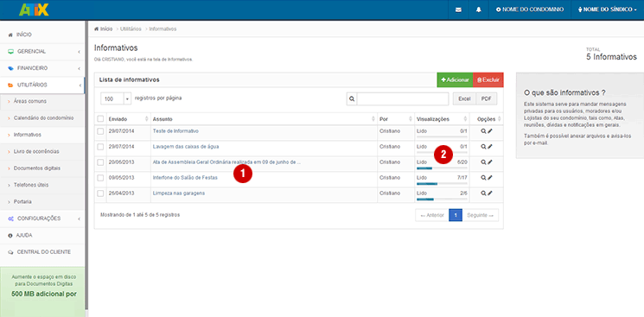
Task: Open the Limpeza nas garagens link
Action: (x=179, y=193)
